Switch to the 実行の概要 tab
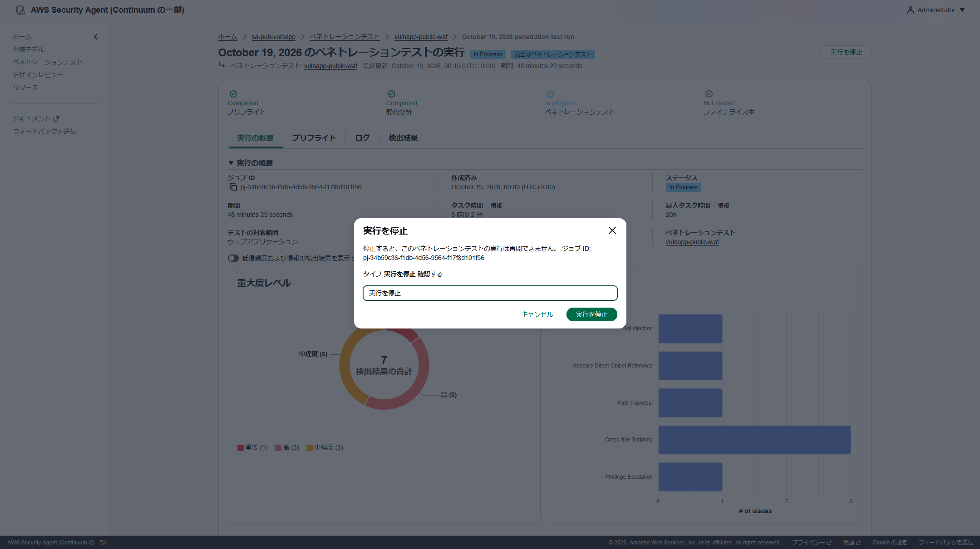Viewport: 980px width, 549px height. coord(255,138)
